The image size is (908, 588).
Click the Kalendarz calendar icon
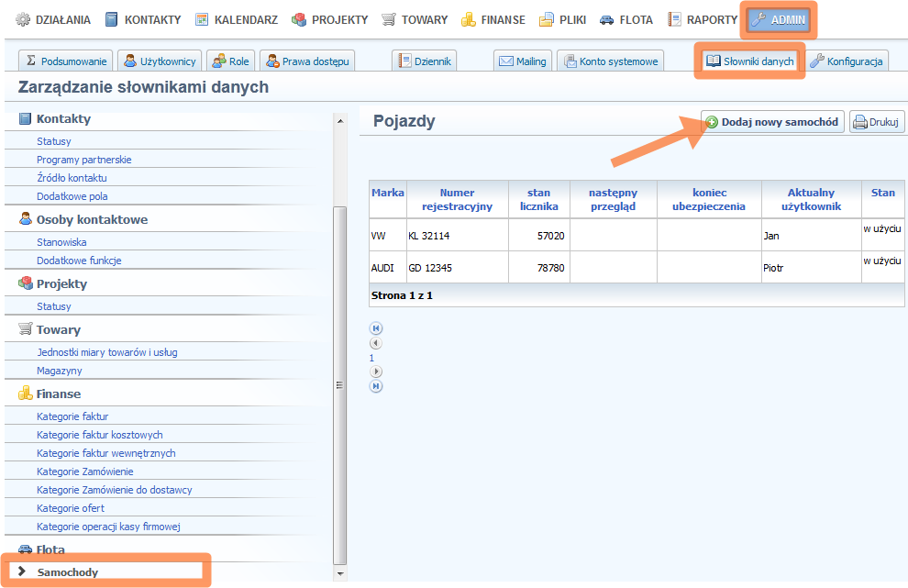pos(202,19)
